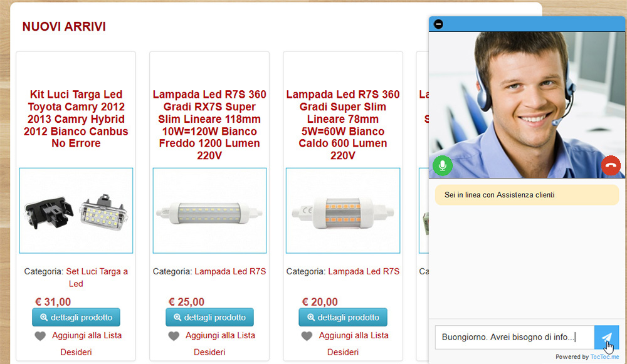The width and height of the screenshot is (627, 364).
Task: Open the 78mm warm R7S lamp image
Action: click(x=343, y=211)
